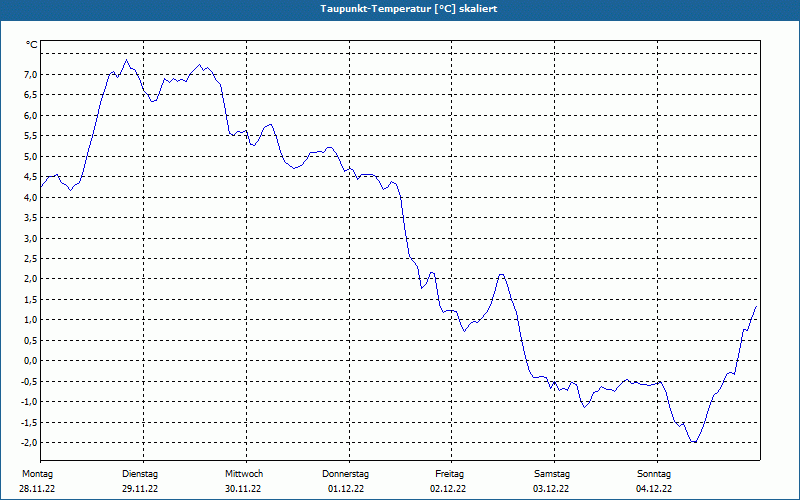800x500 pixels.
Task: Click the Montag day label
Action: [x=37, y=474]
